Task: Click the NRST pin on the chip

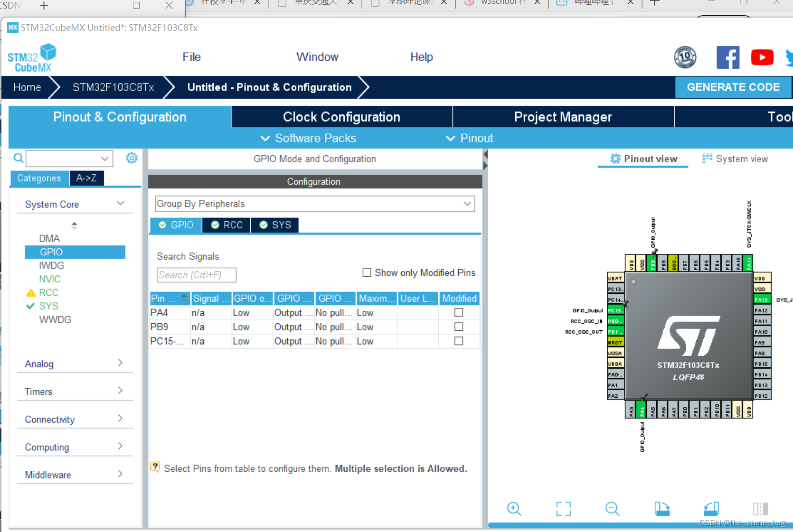Action: click(616, 342)
